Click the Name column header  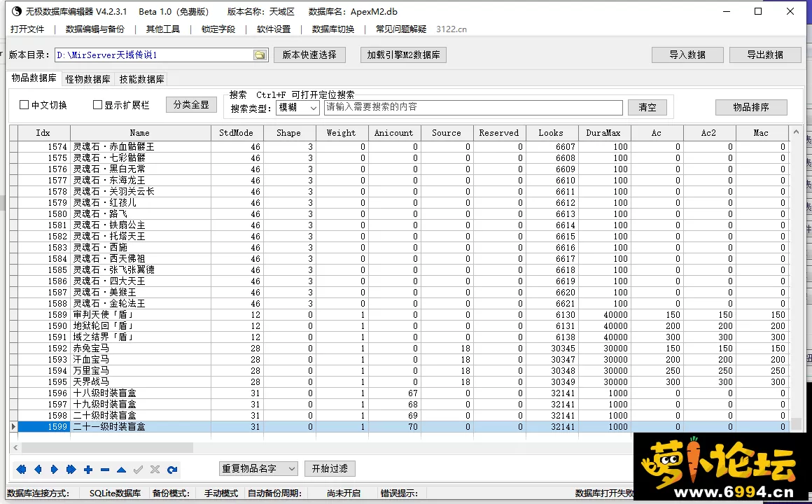pos(140,133)
